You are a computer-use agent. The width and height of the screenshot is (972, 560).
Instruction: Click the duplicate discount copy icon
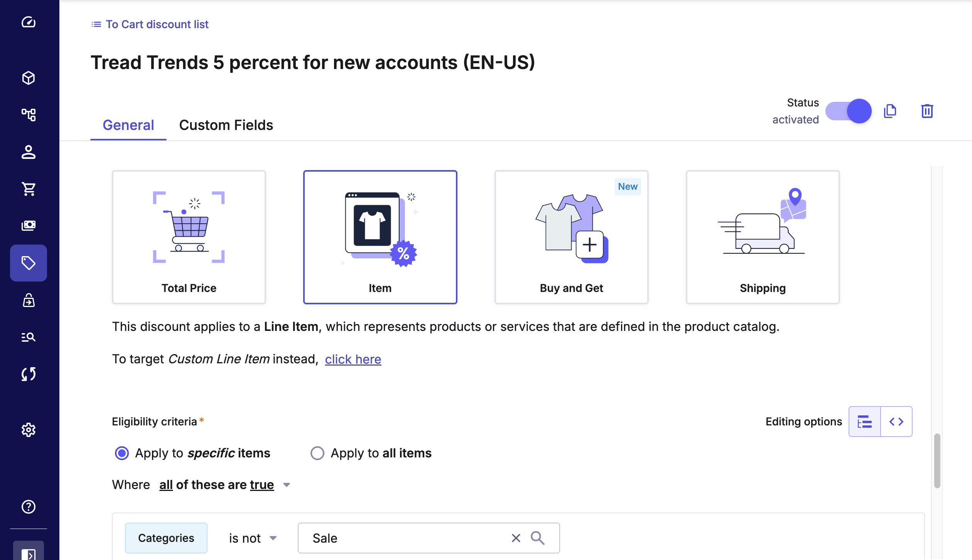pyautogui.click(x=890, y=111)
